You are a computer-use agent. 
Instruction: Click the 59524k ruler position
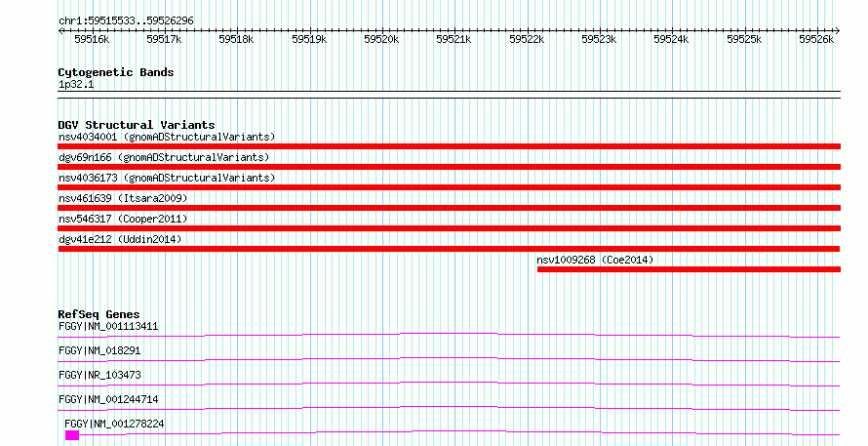[672, 39]
